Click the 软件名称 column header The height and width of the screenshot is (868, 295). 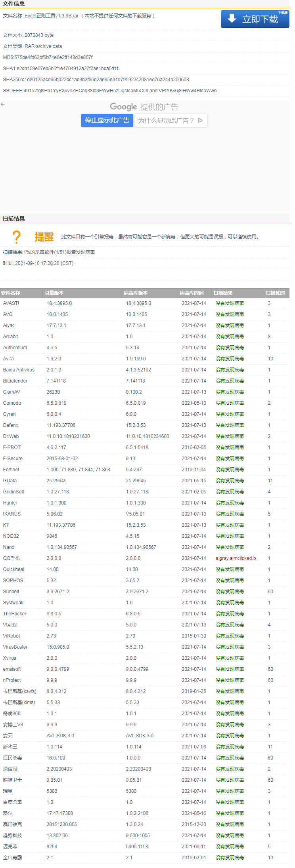point(11,293)
